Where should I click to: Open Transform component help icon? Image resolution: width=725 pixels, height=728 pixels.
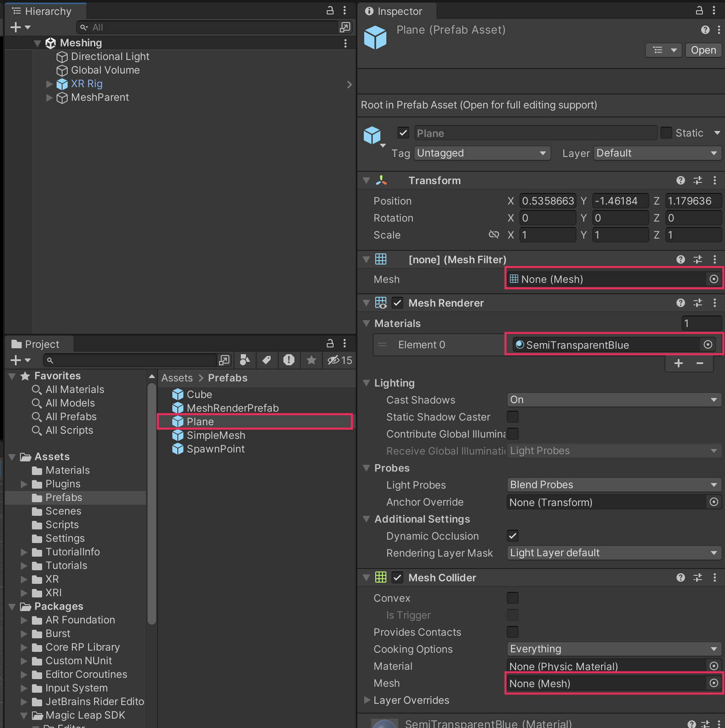point(680,180)
